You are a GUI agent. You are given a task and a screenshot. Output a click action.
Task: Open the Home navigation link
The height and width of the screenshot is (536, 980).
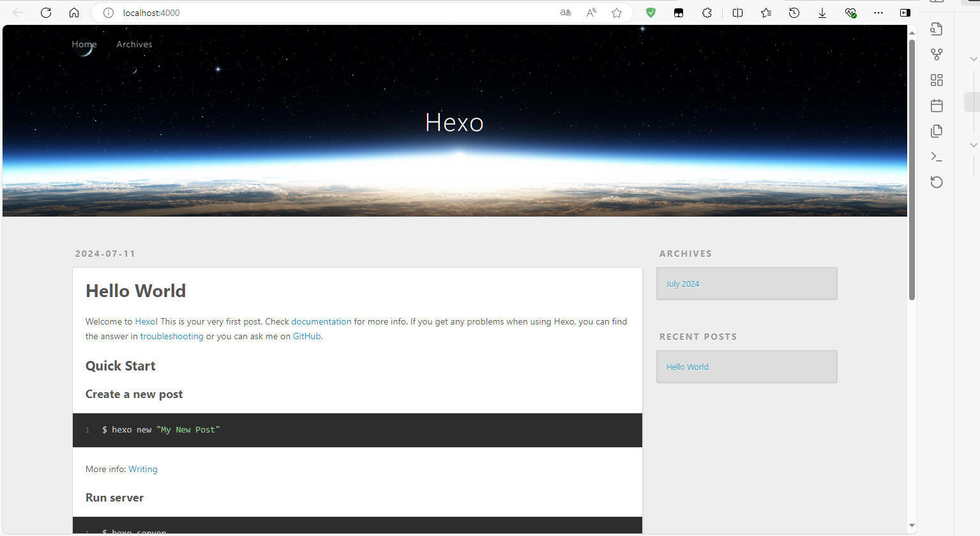pyautogui.click(x=84, y=44)
